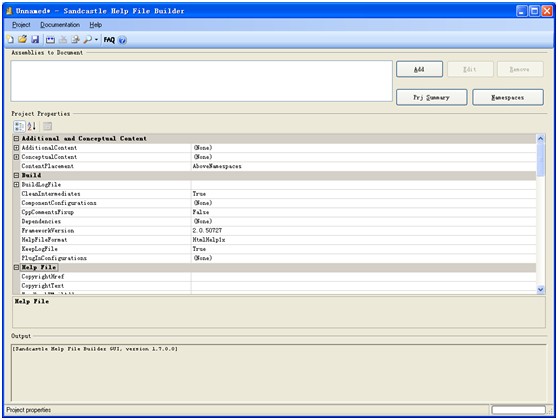Viewport: 558px width, 420px height.
Task: Open the magnifier icon dropdown arrow
Action: tap(96, 40)
